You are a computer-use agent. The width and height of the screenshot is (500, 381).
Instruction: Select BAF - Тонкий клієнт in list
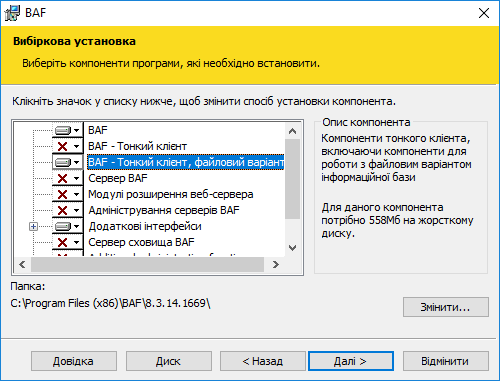(x=137, y=146)
